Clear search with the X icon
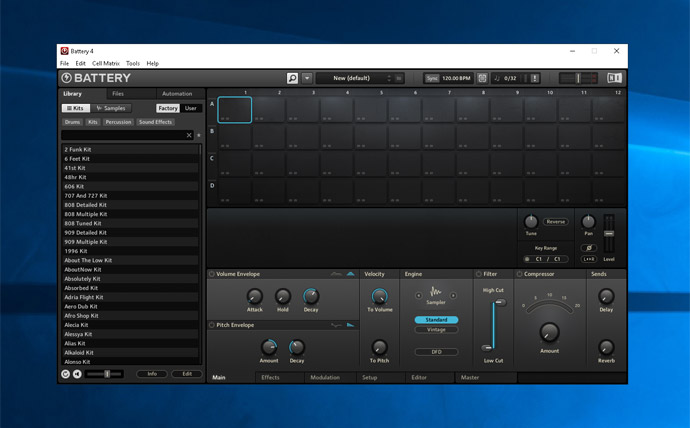The width and height of the screenshot is (690, 428). coord(189,135)
